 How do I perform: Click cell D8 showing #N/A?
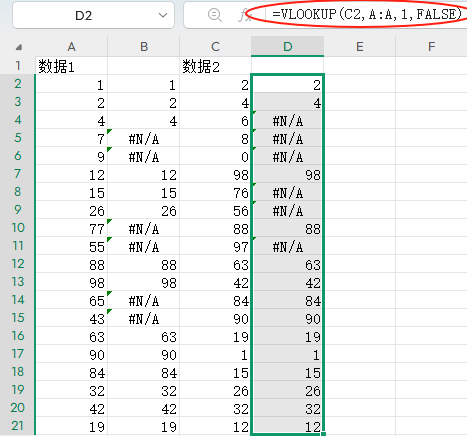(287, 192)
